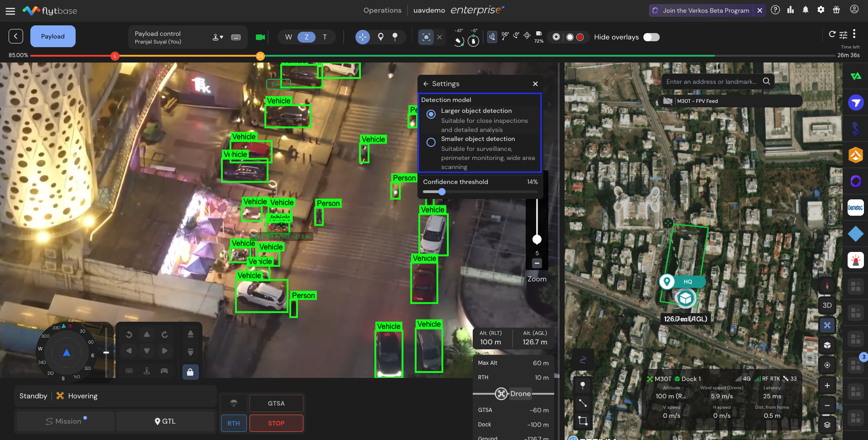The width and height of the screenshot is (868, 440).
Task: Open the M30T - FPV Feed bar
Action: click(730, 101)
